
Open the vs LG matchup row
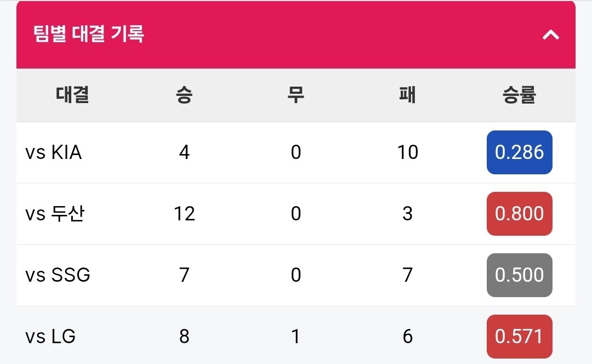click(x=296, y=336)
